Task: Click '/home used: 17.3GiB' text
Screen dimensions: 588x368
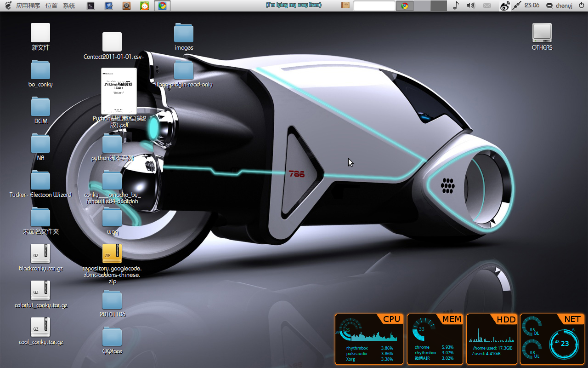Action: [x=492, y=348]
